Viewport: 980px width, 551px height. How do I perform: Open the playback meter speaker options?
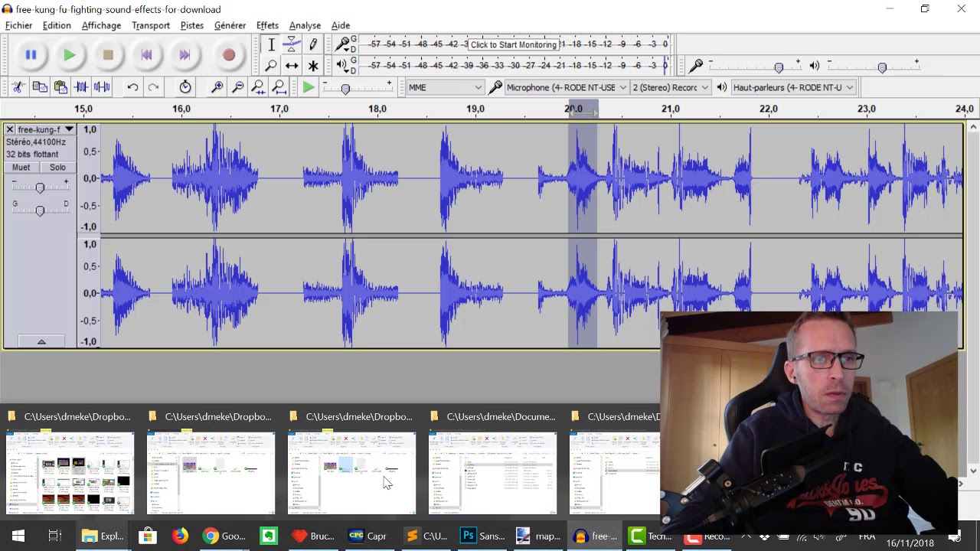click(x=343, y=65)
